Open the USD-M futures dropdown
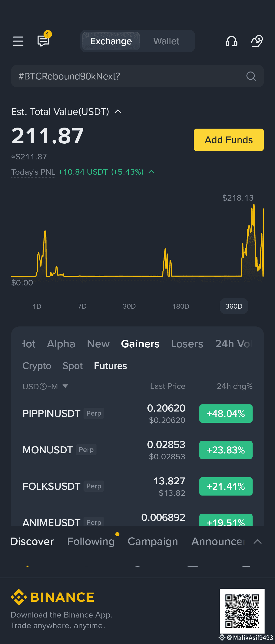275x644 pixels. [x=45, y=386]
